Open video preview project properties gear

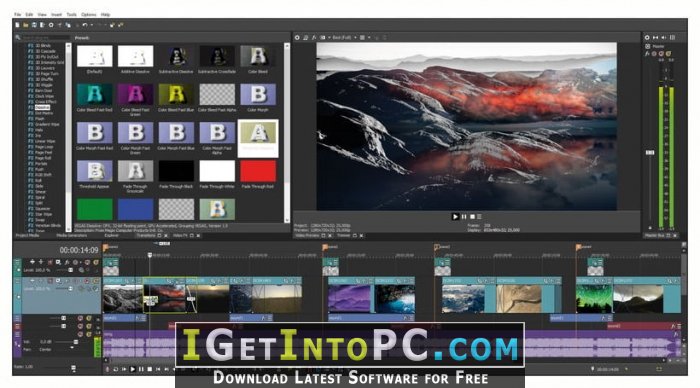point(297,38)
